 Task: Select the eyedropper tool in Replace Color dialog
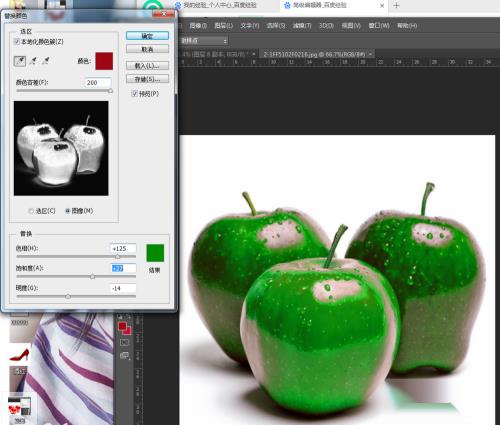coord(20,61)
